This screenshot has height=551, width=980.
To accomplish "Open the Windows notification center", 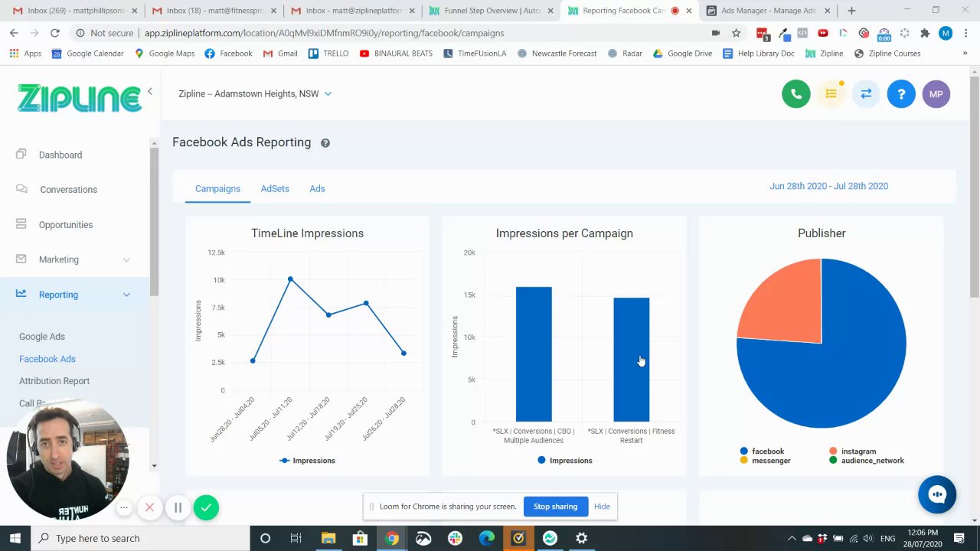I will coord(959,538).
